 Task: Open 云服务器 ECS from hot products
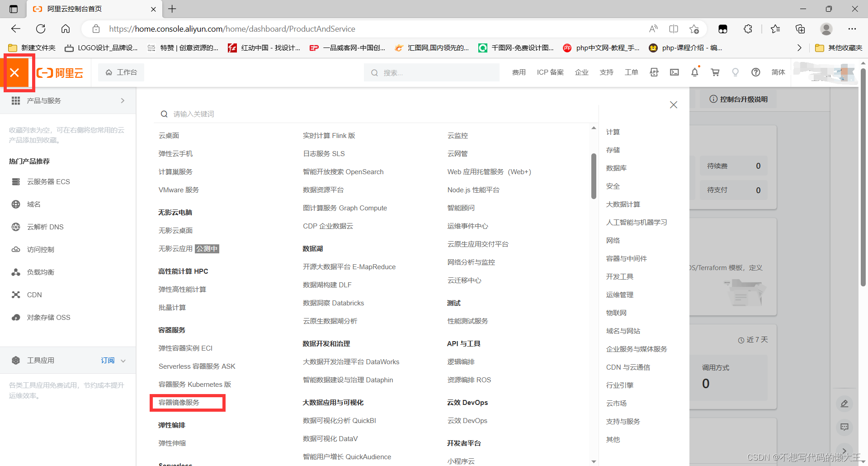(48, 181)
